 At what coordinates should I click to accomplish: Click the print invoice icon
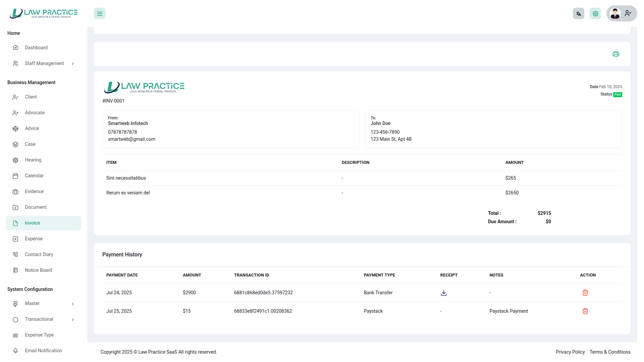[x=616, y=54]
